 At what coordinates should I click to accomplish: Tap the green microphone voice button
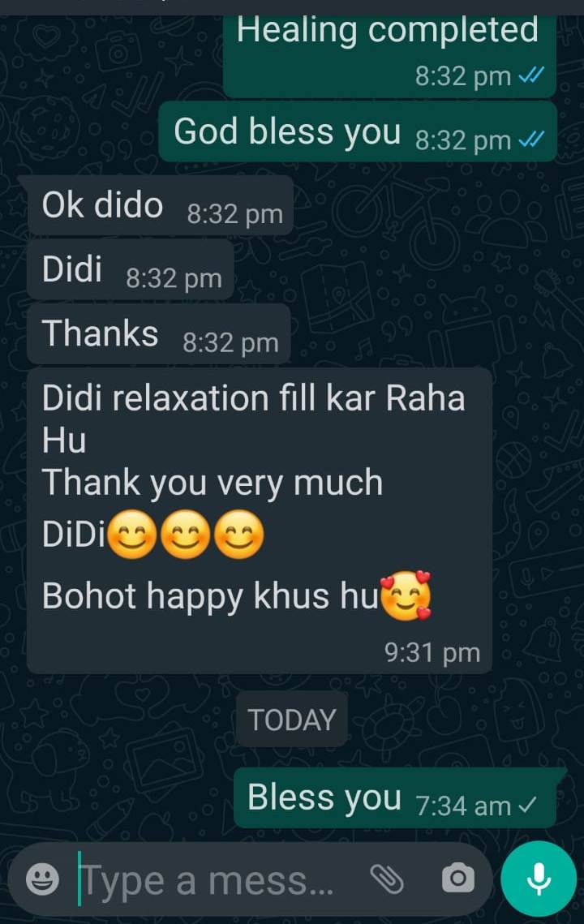tap(539, 879)
